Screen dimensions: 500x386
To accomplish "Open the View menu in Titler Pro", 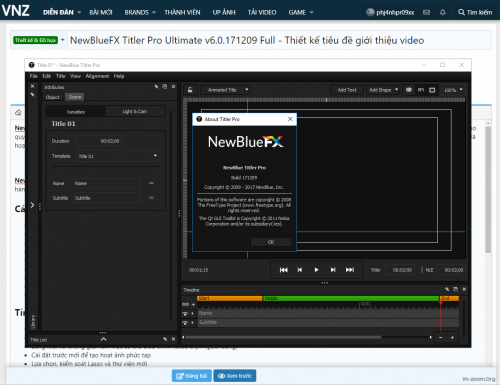I will click(x=75, y=76).
